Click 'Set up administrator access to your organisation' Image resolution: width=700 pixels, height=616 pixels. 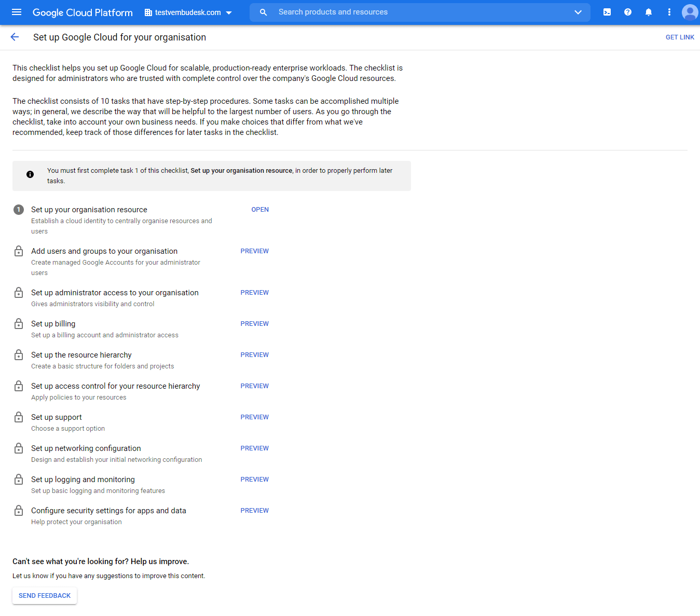point(115,293)
